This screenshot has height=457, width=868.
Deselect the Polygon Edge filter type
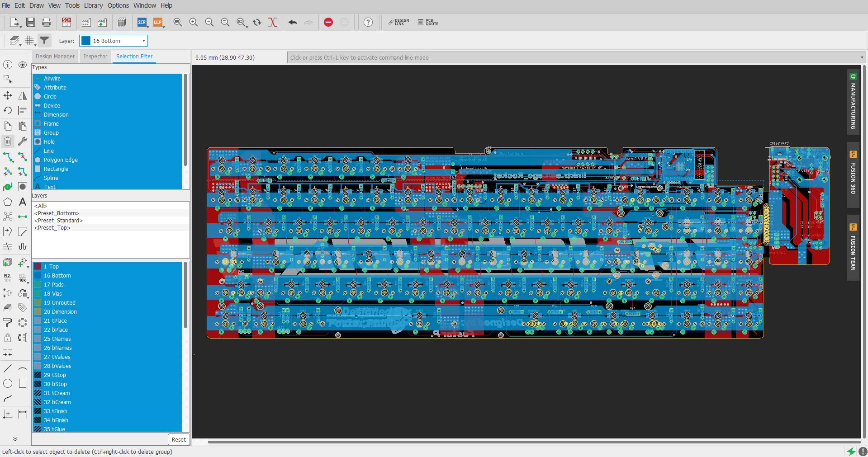pos(60,160)
